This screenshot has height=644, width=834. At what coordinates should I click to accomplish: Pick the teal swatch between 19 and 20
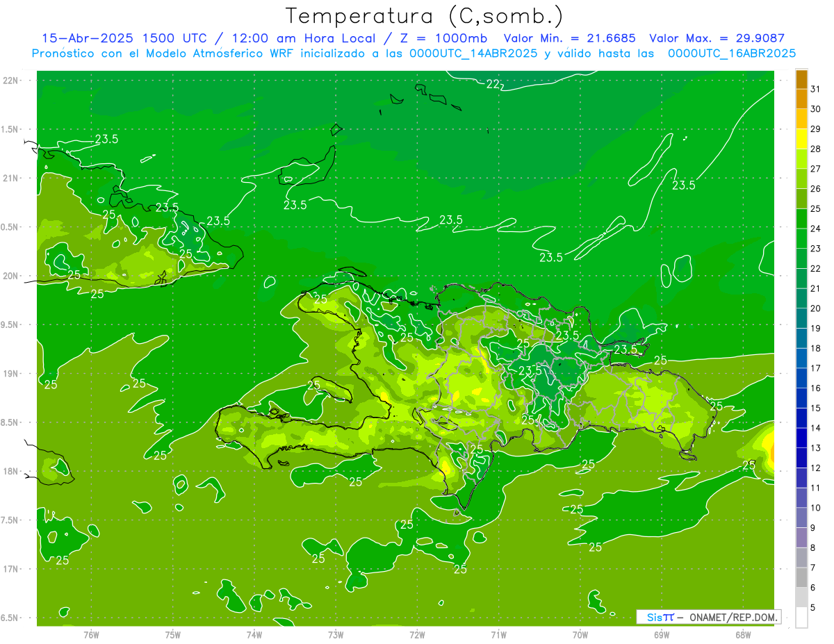801,318
